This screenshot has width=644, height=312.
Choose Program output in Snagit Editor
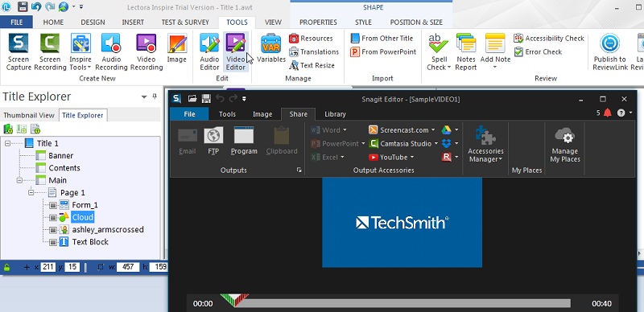click(x=244, y=141)
